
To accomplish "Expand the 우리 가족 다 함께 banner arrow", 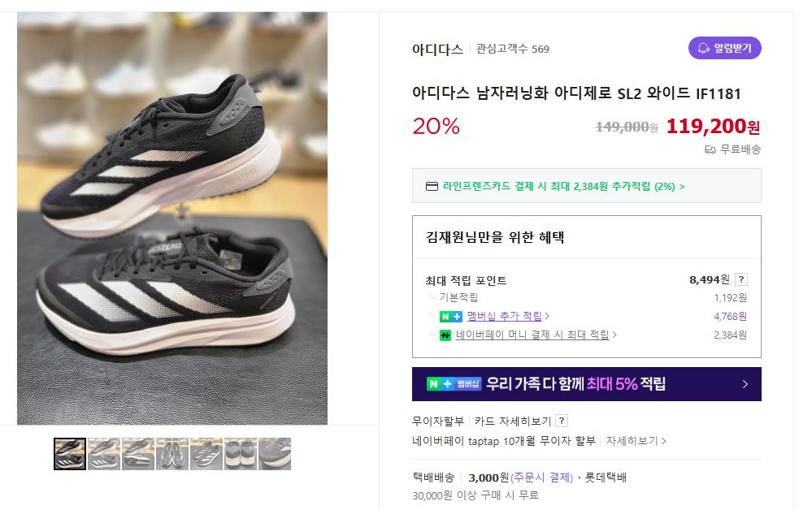I will [x=745, y=384].
